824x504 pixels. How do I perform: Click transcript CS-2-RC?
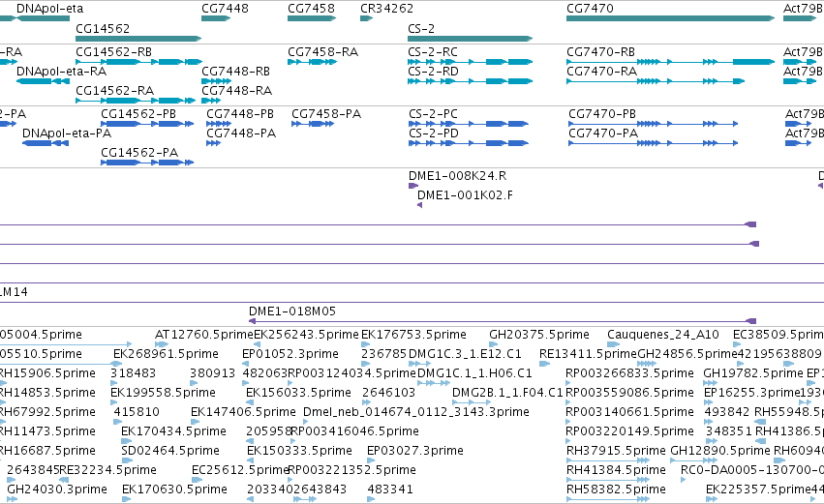(471, 62)
